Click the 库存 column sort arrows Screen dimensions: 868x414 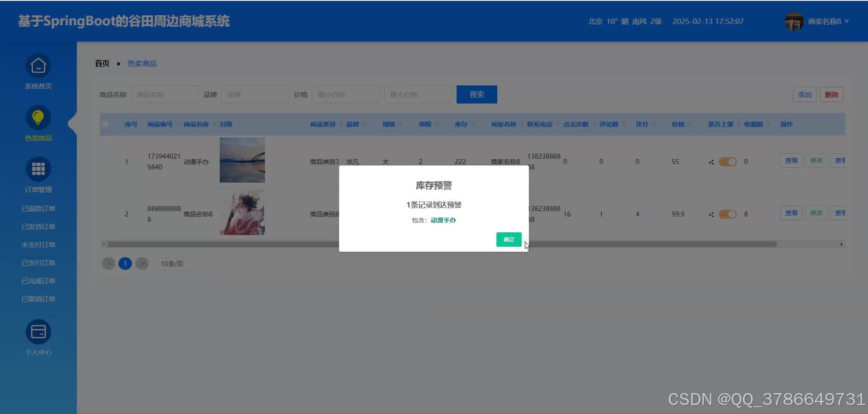pos(473,124)
